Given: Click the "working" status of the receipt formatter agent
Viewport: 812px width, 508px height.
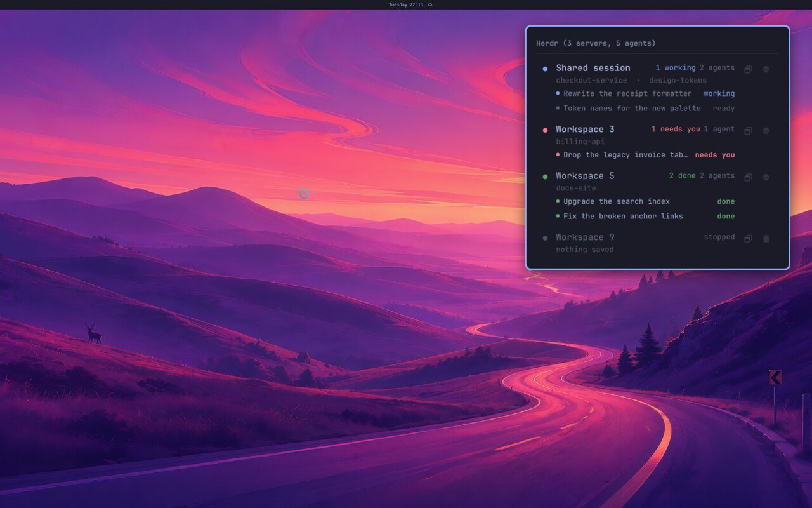Looking at the screenshot, I should 719,93.
